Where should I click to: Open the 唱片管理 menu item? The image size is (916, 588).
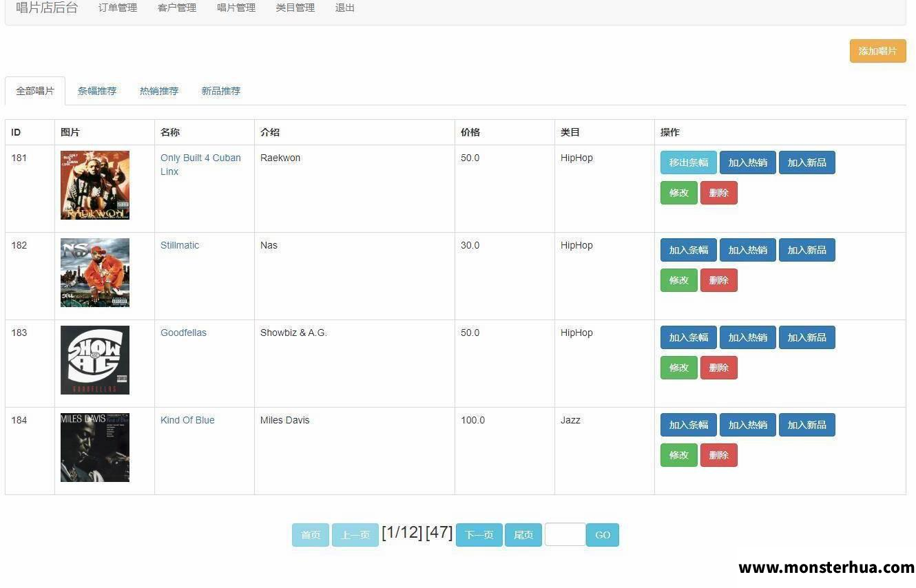coord(236,8)
